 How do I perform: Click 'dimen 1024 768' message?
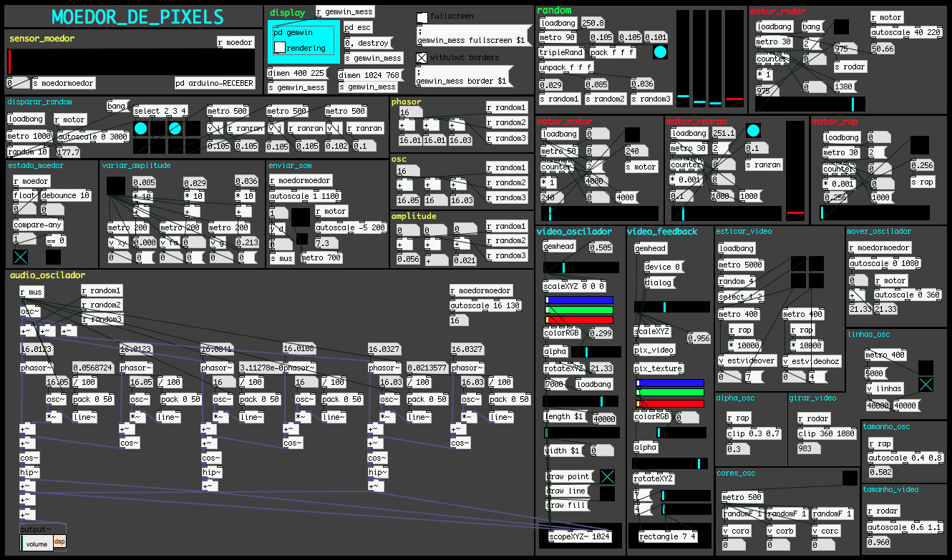[x=369, y=75]
